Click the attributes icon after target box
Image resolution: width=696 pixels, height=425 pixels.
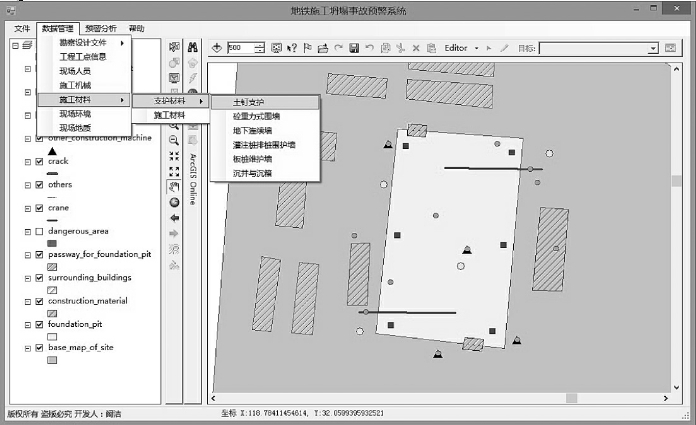(x=670, y=48)
